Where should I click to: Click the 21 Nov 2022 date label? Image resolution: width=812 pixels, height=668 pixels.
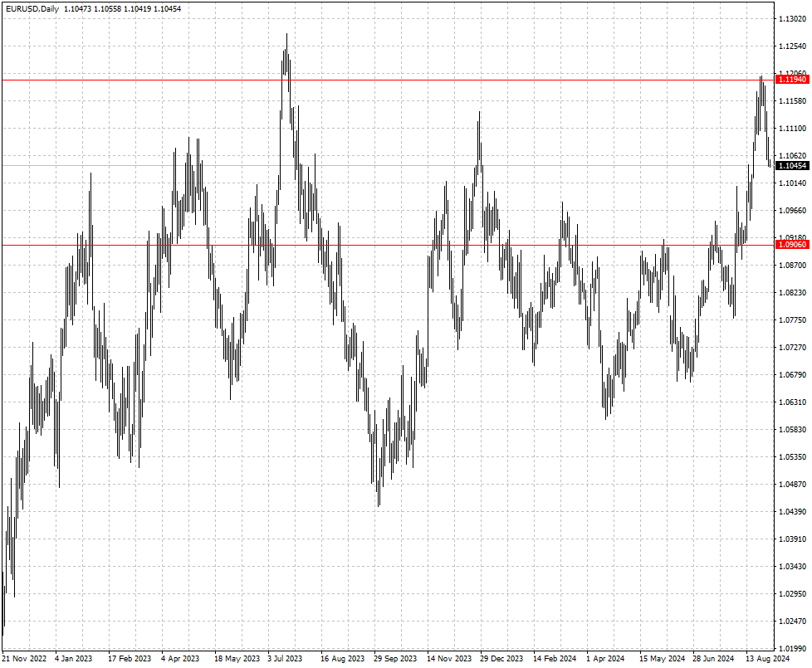coord(24,659)
